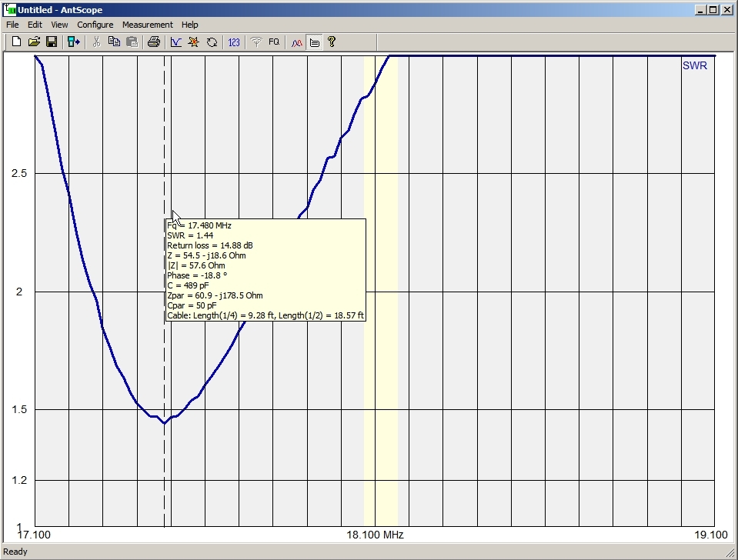Viewport: 738px width, 560px height.
Task: Click the 17.480 MHz frequency tooltip line
Action: point(199,225)
